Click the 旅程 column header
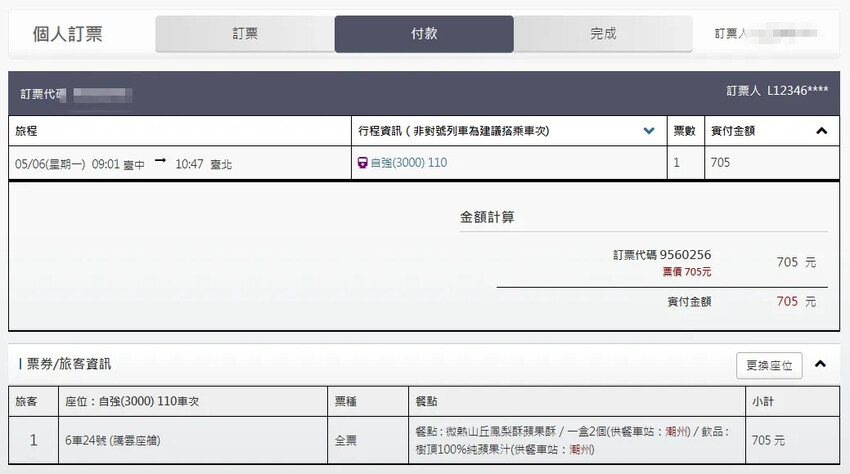Viewport: 850px width, 474px height. click(x=179, y=131)
